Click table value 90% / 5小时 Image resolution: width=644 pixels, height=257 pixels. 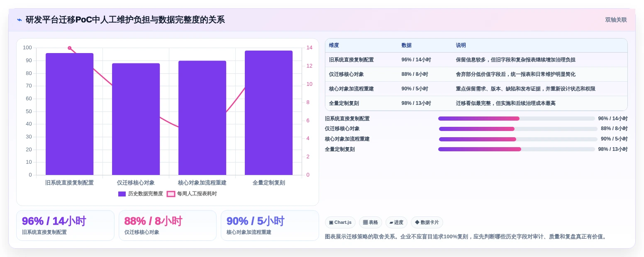(415, 89)
